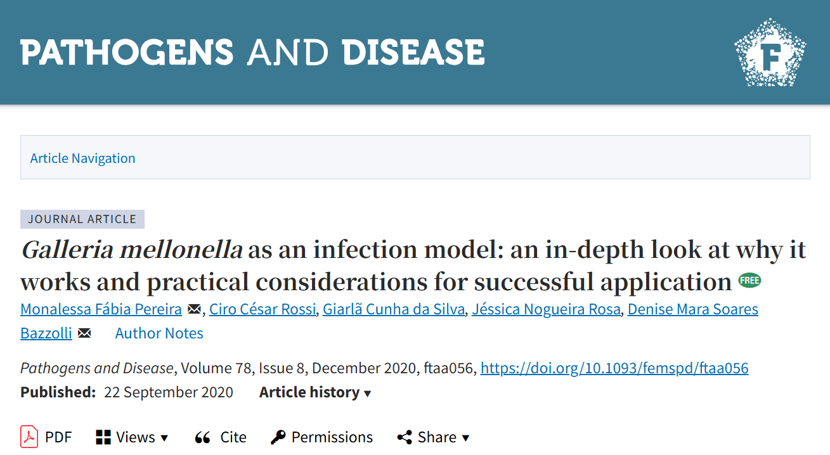Click the Share network icon
Viewport: 830px width, 455px height.
coord(404,437)
